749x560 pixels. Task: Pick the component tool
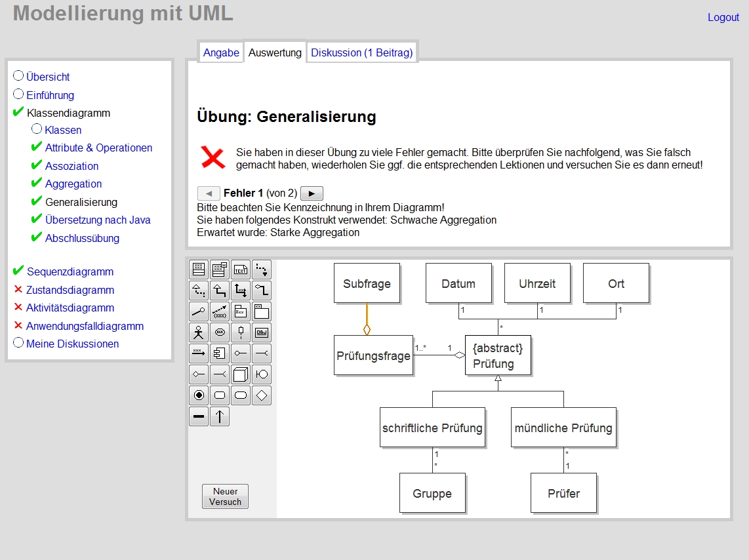click(x=220, y=353)
